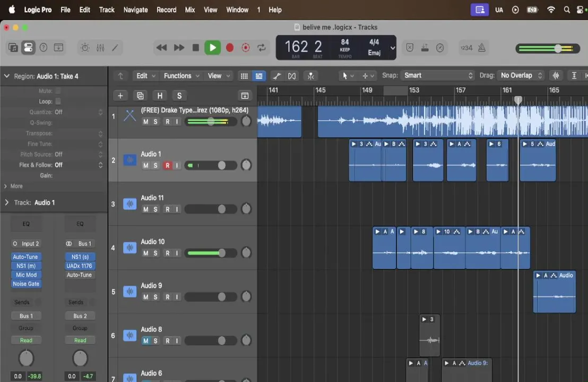Start playback with the green Play button

pyautogui.click(x=213, y=48)
